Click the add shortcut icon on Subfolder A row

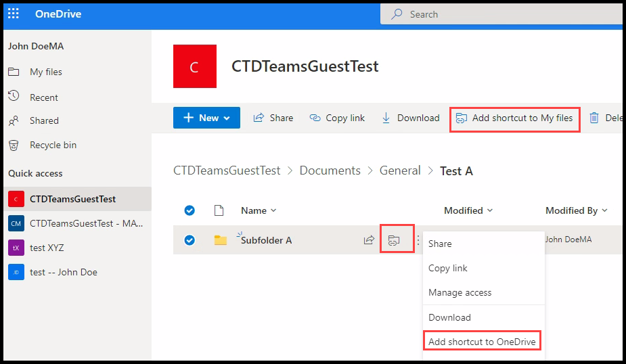[394, 240]
